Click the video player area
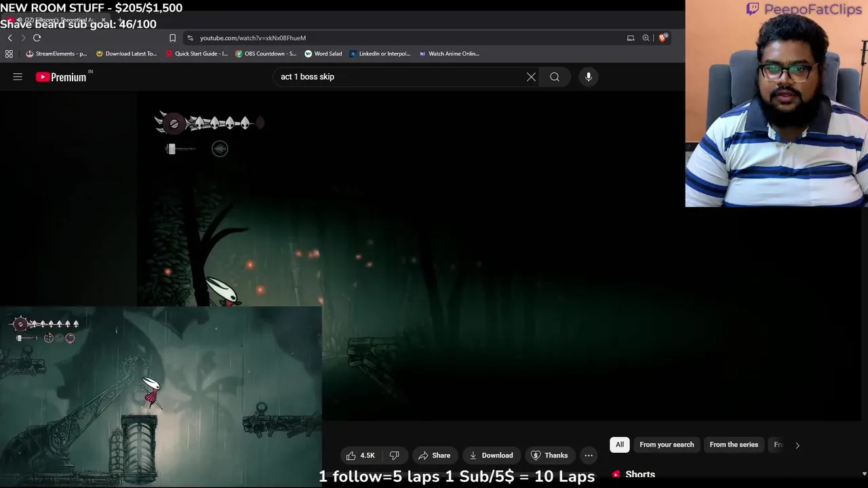 (499, 256)
